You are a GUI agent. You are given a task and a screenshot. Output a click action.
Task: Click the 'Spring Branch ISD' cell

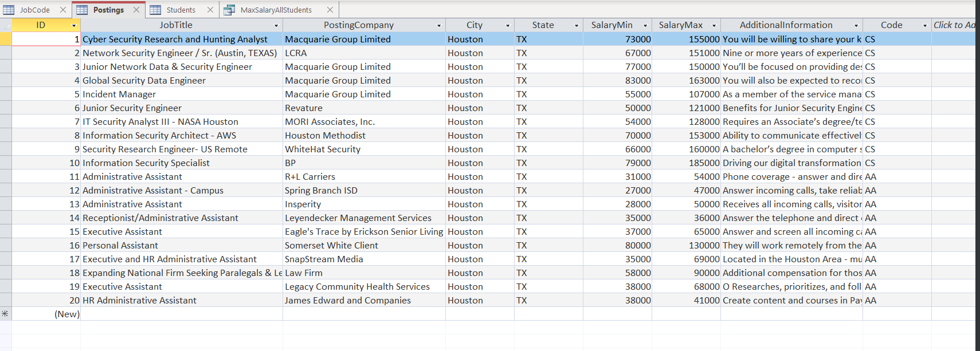(364, 190)
